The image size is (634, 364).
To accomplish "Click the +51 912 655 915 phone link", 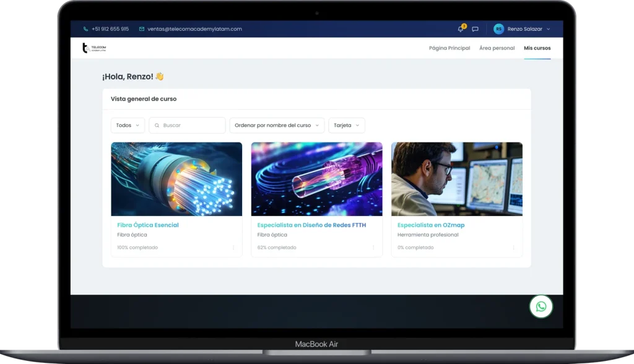I will tap(110, 29).
